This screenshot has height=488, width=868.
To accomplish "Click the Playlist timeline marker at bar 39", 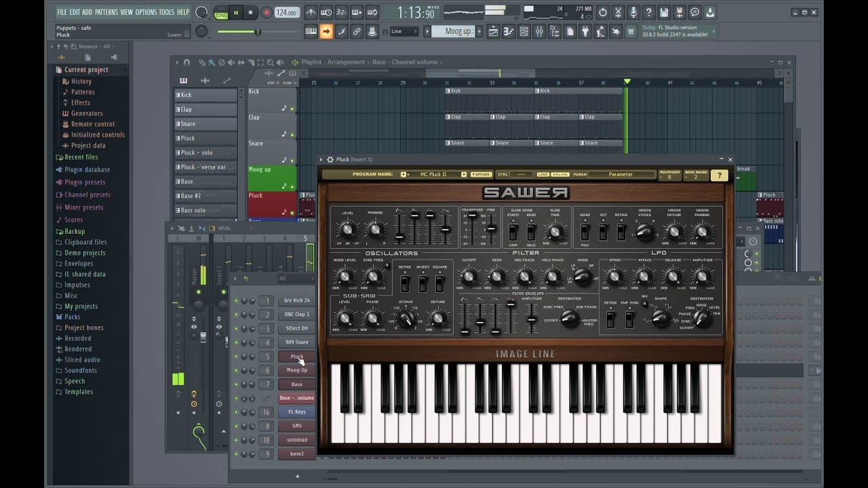I will click(x=627, y=82).
